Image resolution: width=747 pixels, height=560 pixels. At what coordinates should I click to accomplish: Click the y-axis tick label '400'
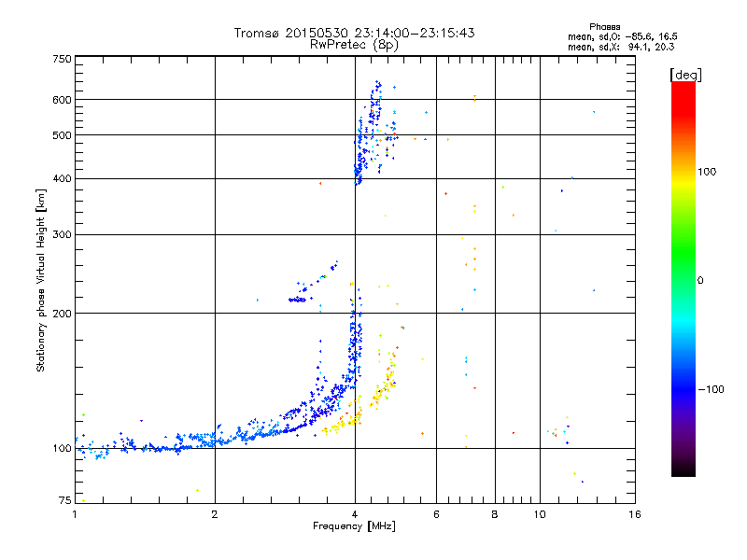click(x=62, y=178)
